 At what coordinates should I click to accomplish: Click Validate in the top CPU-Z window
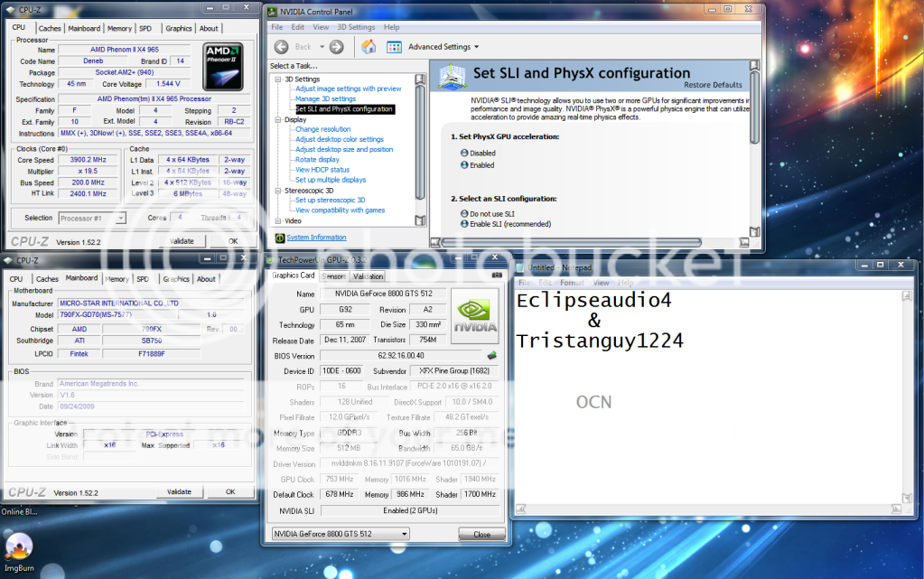point(182,241)
